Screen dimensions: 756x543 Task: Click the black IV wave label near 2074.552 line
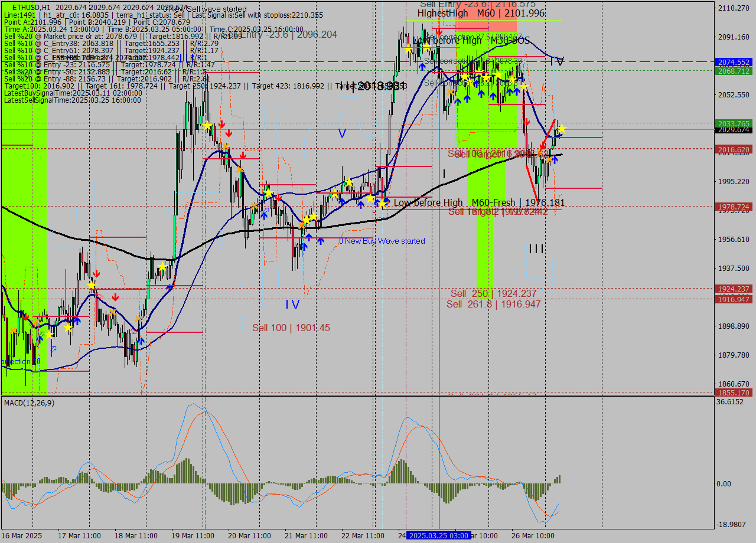point(556,62)
